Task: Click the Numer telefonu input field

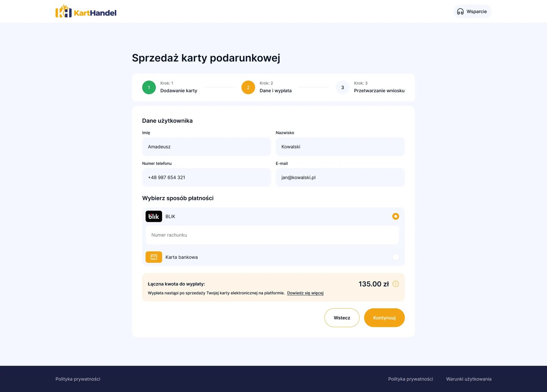Action: click(206, 178)
